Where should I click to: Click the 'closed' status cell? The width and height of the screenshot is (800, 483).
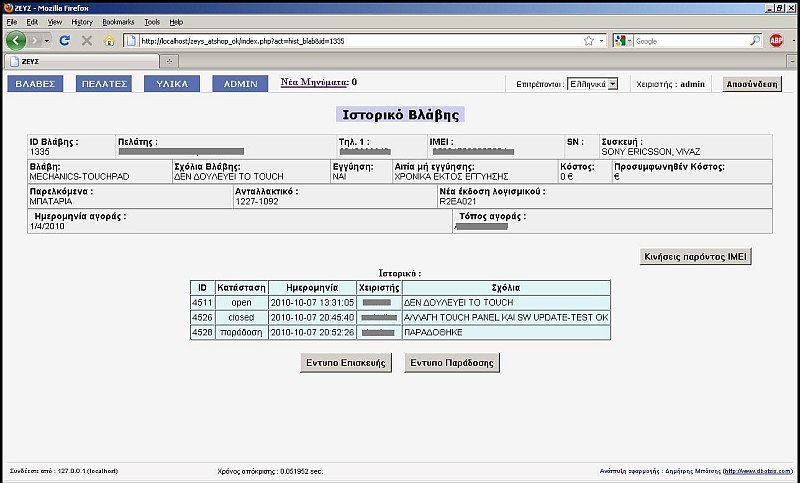241,317
